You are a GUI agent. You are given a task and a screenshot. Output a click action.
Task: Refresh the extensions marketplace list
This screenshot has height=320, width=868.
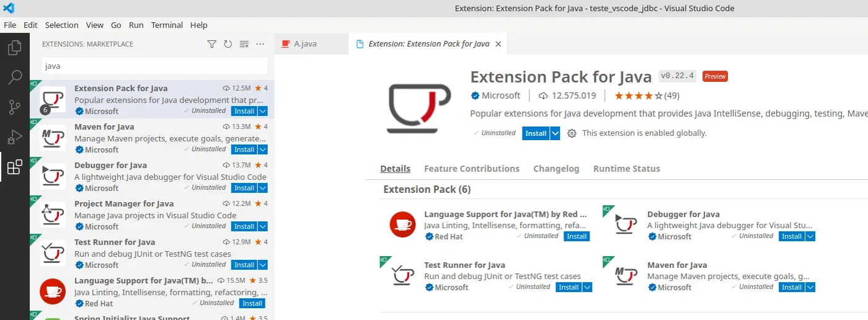(228, 44)
